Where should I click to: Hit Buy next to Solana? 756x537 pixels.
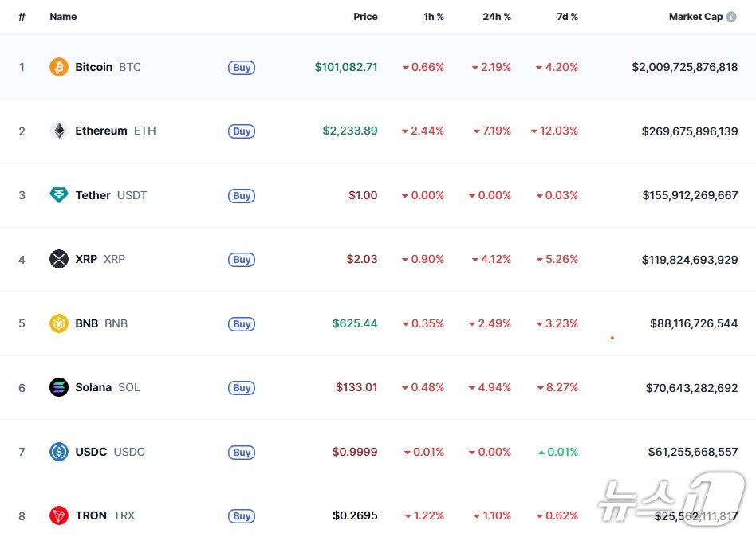(242, 388)
